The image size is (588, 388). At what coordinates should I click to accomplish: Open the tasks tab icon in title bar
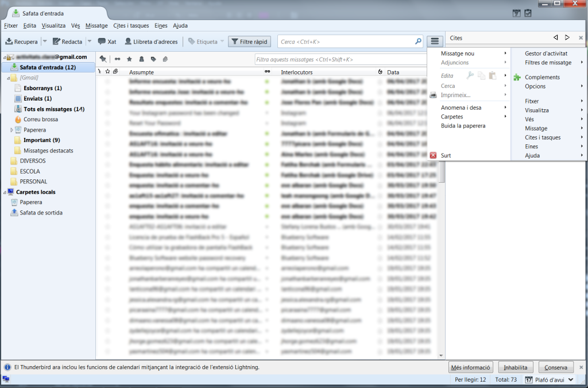click(x=528, y=13)
